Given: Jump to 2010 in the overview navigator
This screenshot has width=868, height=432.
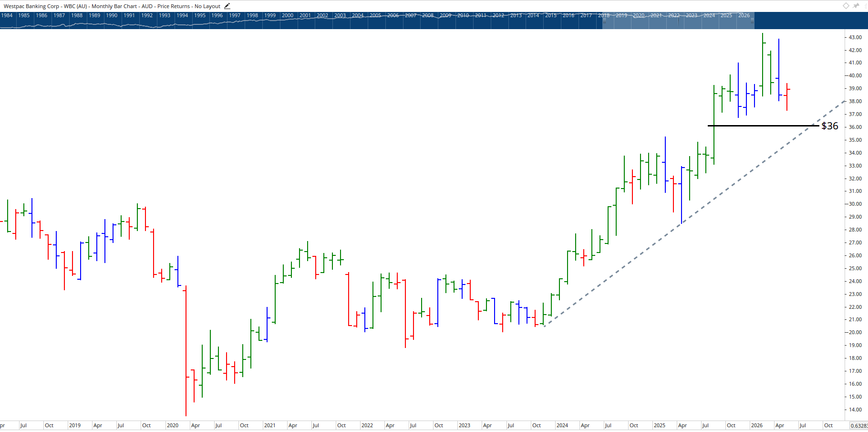Looking at the screenshot, I should (463, 15).
